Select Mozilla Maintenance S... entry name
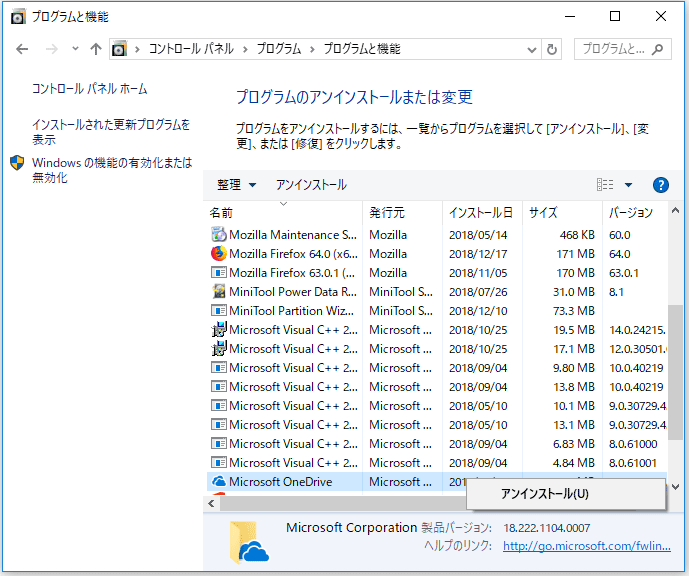This screenshot has width=689, height=576. click(x=293, y=235)
